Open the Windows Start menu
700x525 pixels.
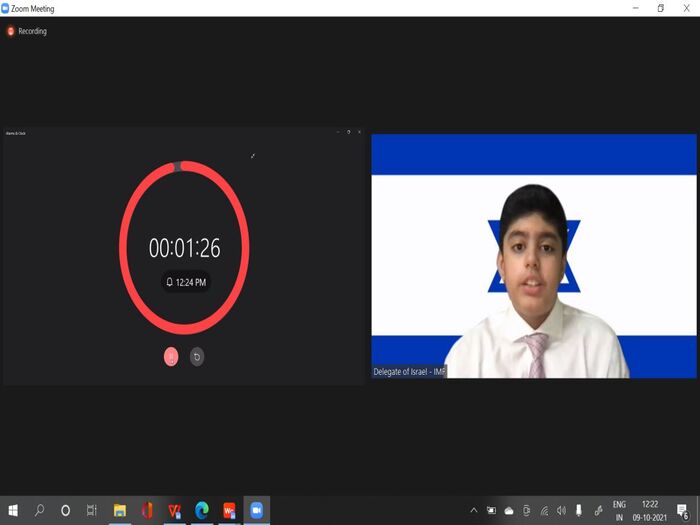point(13,510)
